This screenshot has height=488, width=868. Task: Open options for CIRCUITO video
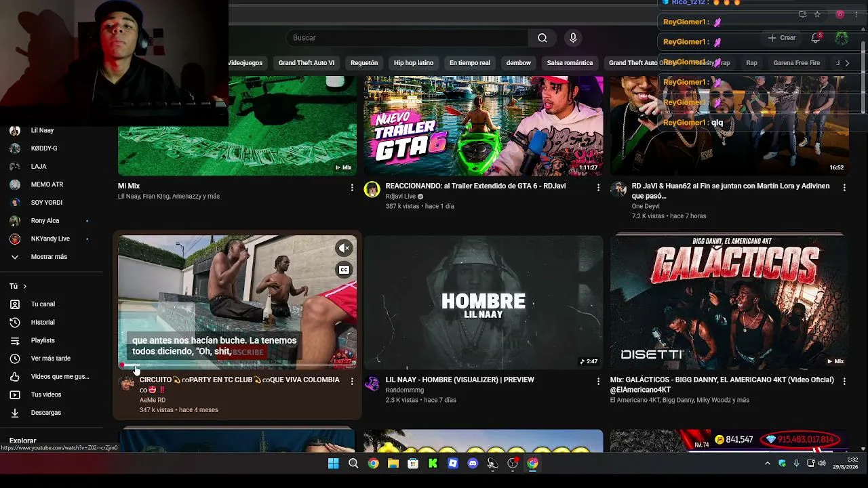(x=352, y=382)
